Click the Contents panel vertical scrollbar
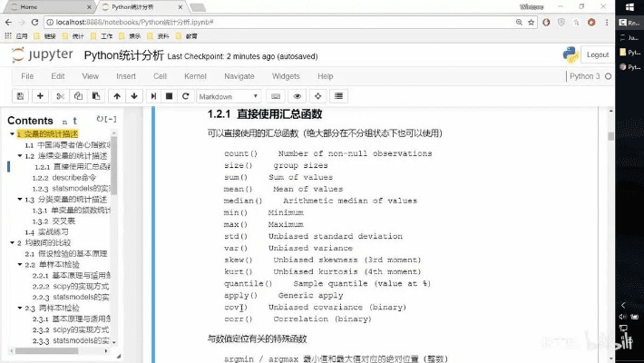The width and height of the screenshot is (644, 363). click(x=114, y=164)
